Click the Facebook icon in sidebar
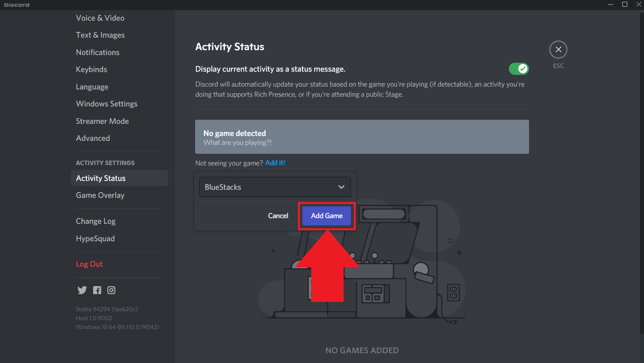Image resolution: width=644 pixels, height=363 pixels. point(97,290)
